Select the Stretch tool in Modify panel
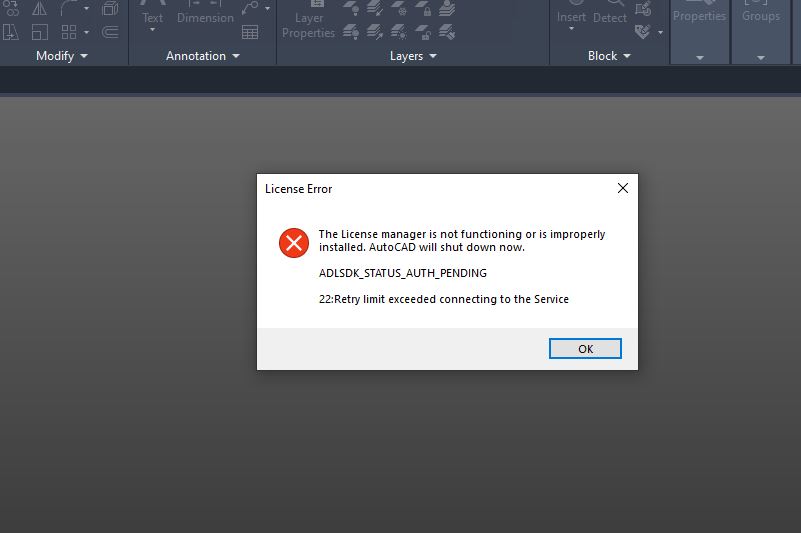 tap(11, 32)
